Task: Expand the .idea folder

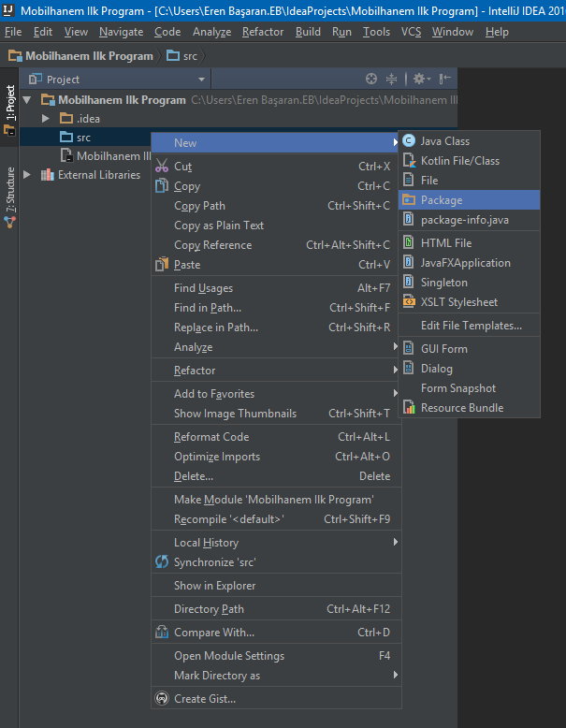Action: coord(46,119)
